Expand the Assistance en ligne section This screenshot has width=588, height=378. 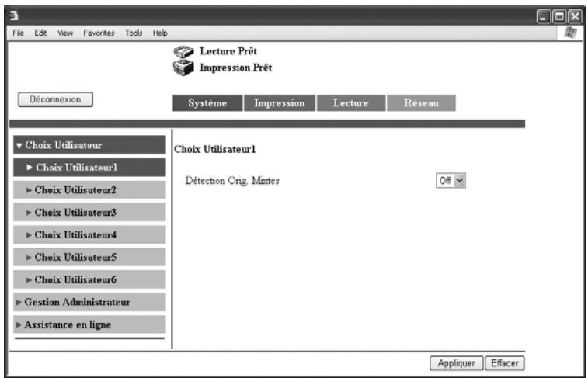click(x=89, y=324)
